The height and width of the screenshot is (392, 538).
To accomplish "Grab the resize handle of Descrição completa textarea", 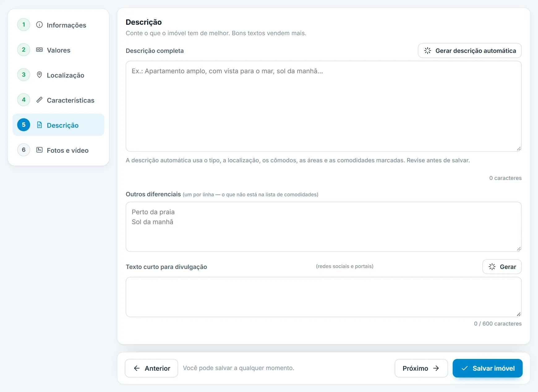I will [x=519, y=149].
